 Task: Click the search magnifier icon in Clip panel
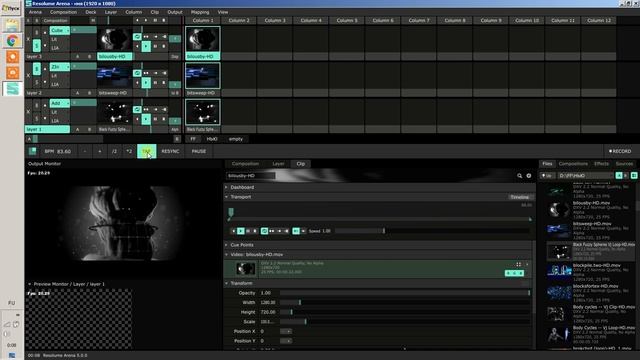coord(520,176)
